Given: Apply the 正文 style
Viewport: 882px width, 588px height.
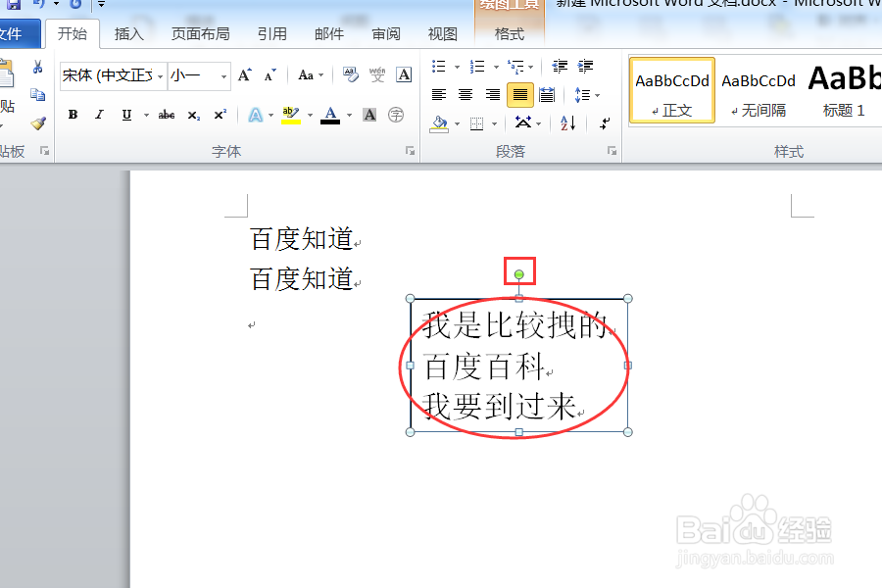Looking at the screenshot, I should [x=671, y=90].
